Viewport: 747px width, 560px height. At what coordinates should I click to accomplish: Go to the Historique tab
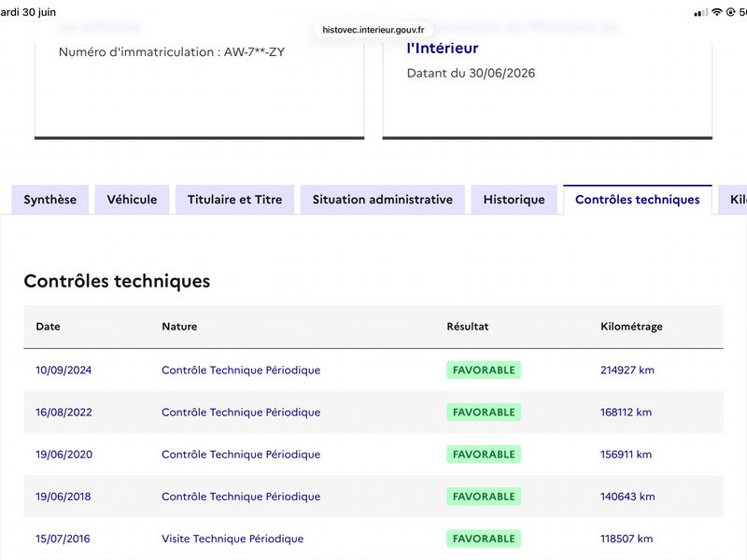514,200
